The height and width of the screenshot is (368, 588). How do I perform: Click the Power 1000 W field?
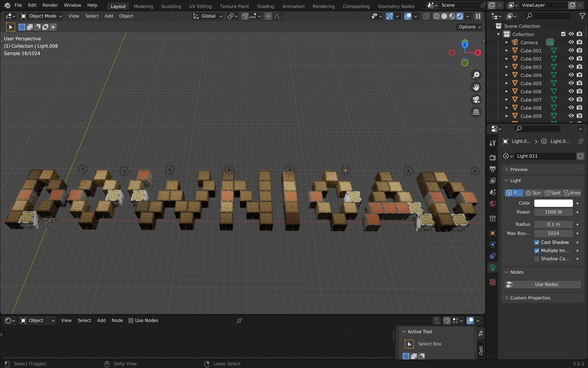point(553,212)
